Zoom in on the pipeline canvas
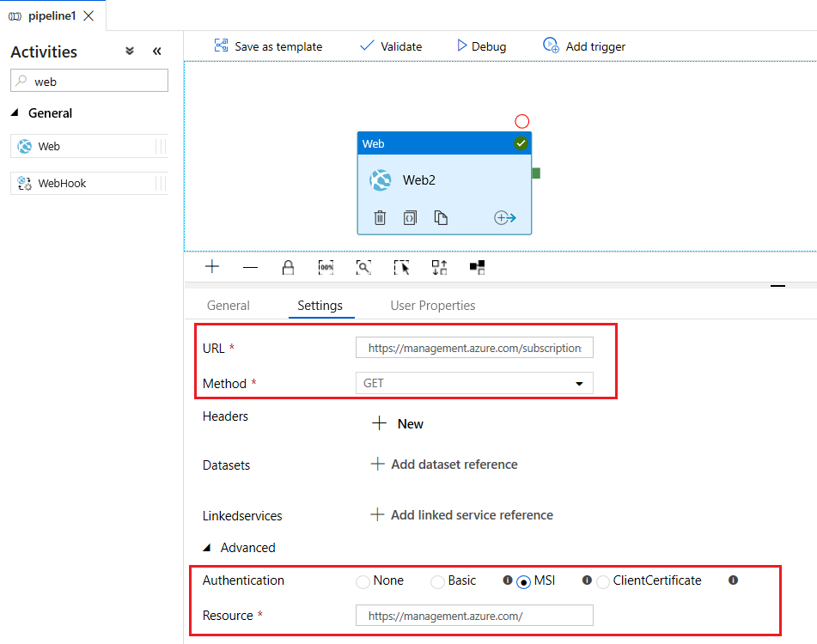This screenshot has height=644, width=817. coord(211,266)
